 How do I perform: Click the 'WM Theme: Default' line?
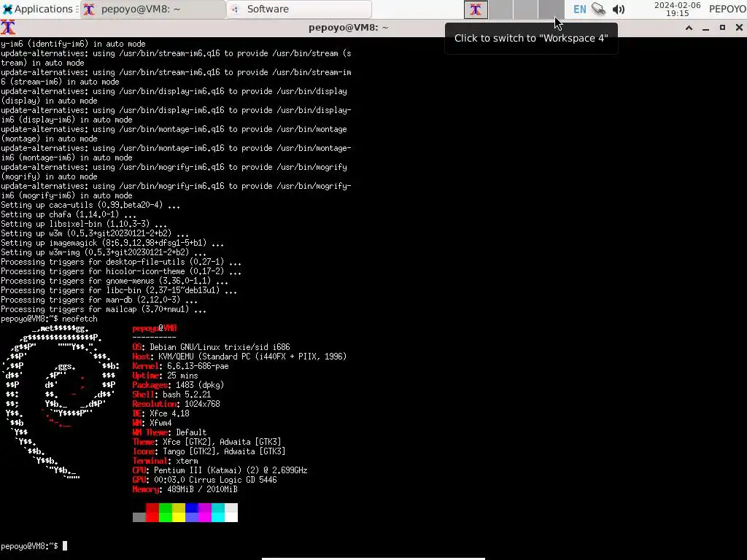[x=169, y=432]
